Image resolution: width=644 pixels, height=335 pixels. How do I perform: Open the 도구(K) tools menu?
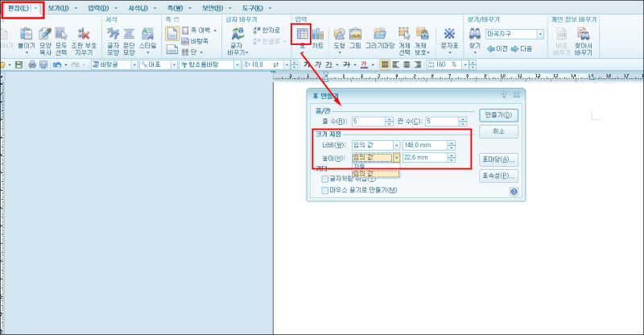[253, 8]
